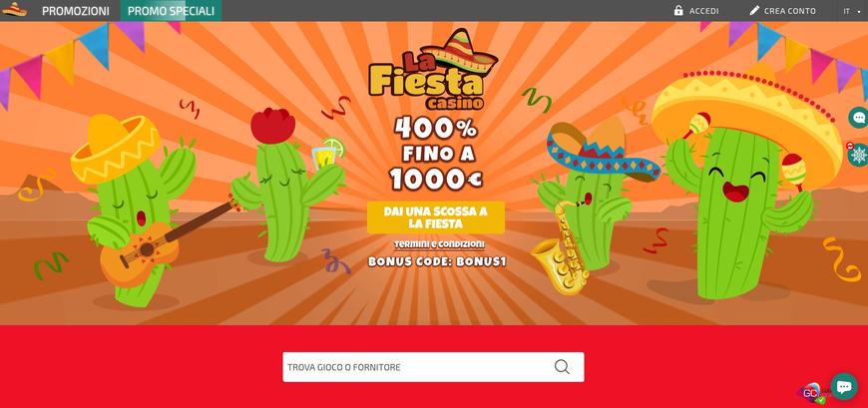The image size is (868, 408).
Task: Open the Termini e condizioni link
Action: (x=439, y=244)
